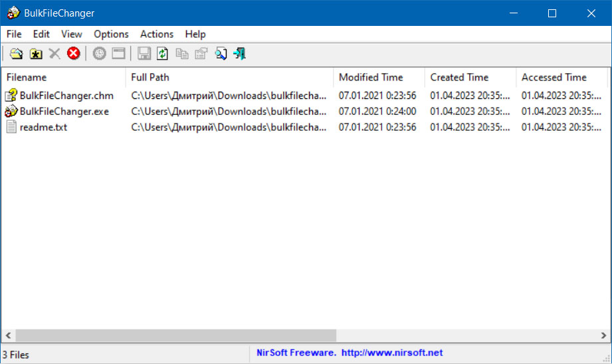Open the View menu
Screen dimensions: 612x364
(x=71, y=35)
